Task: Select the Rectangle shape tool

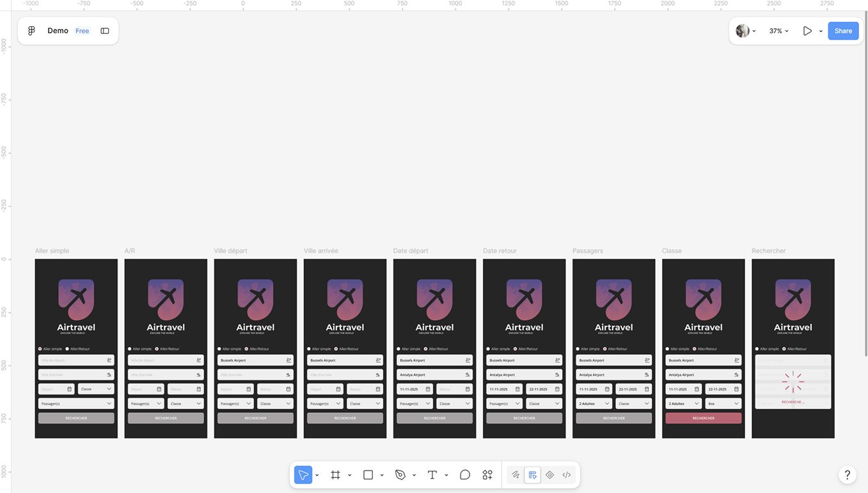Action: pyautogui.click(x=368, y=475)
